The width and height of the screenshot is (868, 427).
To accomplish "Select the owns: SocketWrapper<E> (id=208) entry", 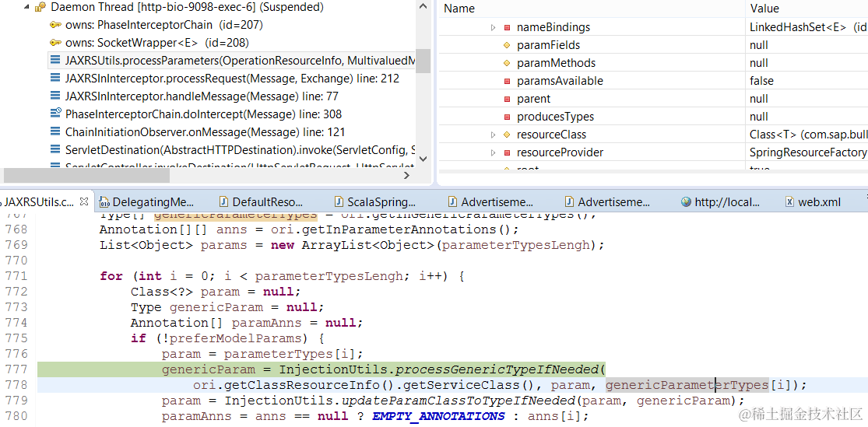I will tap(156, 43).
